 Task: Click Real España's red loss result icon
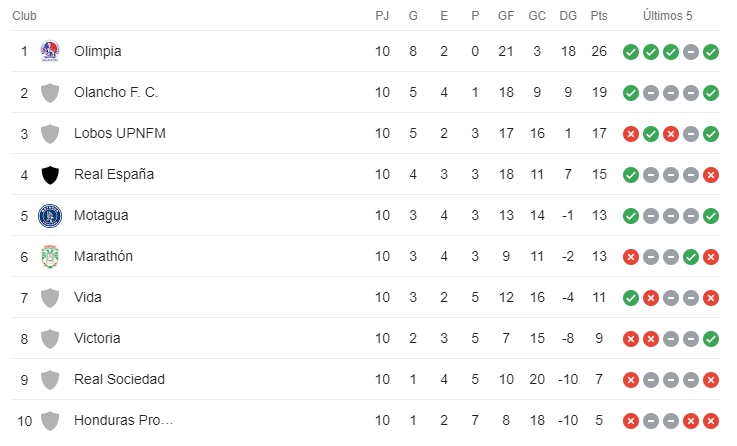(711, 175)
